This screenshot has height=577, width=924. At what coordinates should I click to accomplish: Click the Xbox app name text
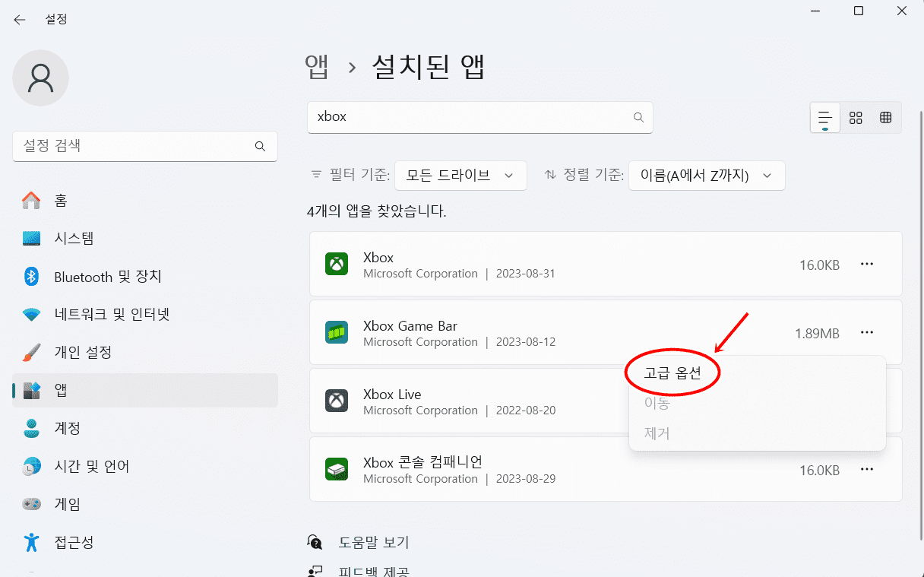pos(378,258)
